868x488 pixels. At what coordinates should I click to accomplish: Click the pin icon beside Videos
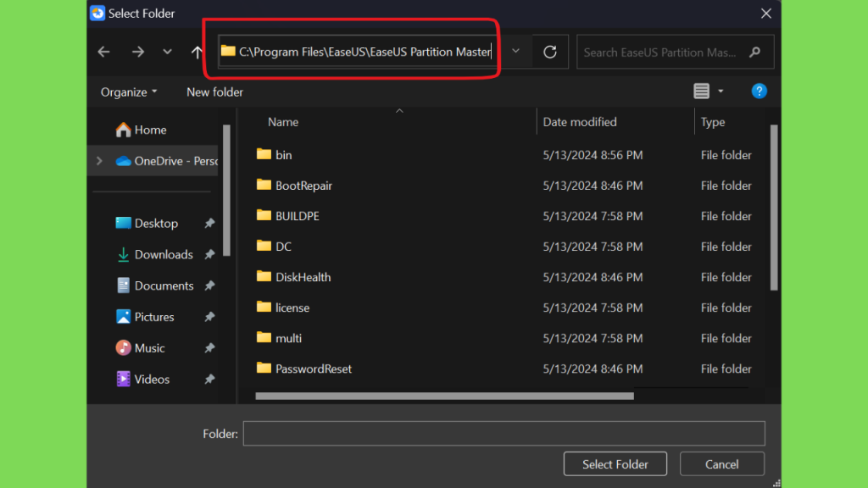(x=209, y=379)
